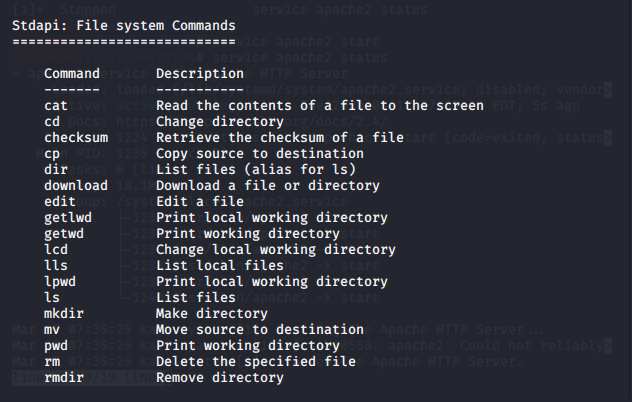Select the 'getlwd' command text
Viewport: 632px width, 402px height.
[68, 218]
